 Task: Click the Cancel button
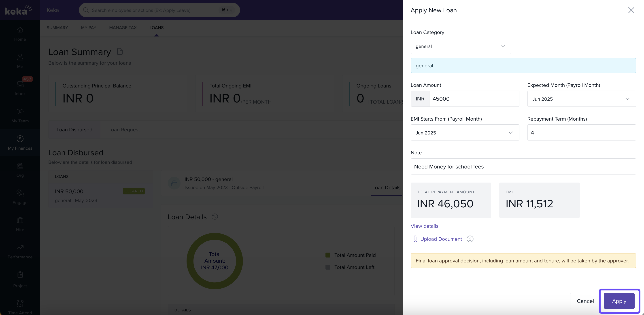point(585,301)
